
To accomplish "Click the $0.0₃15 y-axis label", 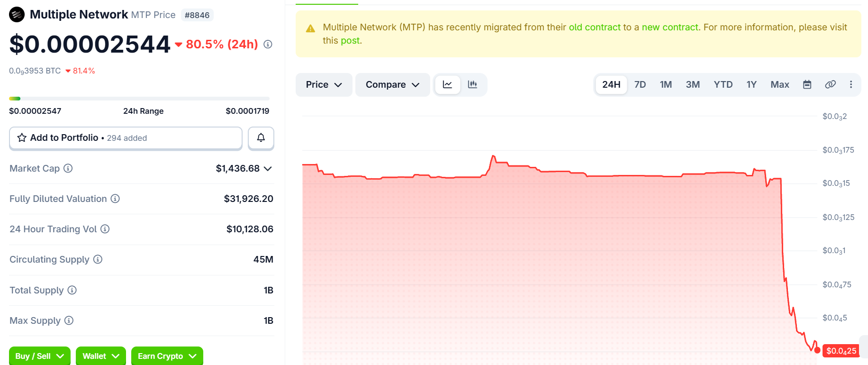I will point(836,183).
